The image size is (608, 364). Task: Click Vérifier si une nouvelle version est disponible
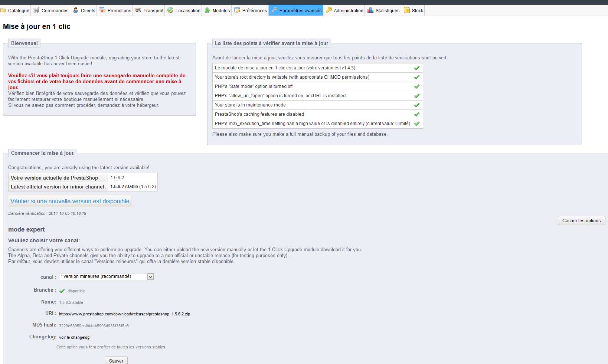point(70,201)
